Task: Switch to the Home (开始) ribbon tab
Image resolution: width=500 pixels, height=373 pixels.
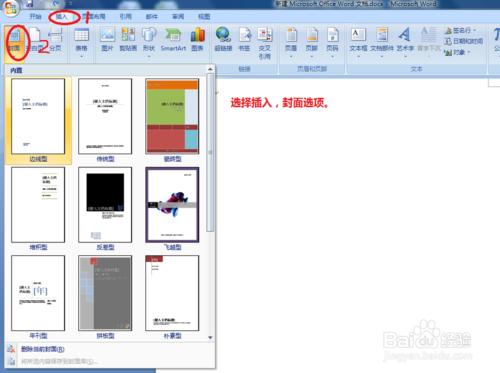Action: (35, 16)
